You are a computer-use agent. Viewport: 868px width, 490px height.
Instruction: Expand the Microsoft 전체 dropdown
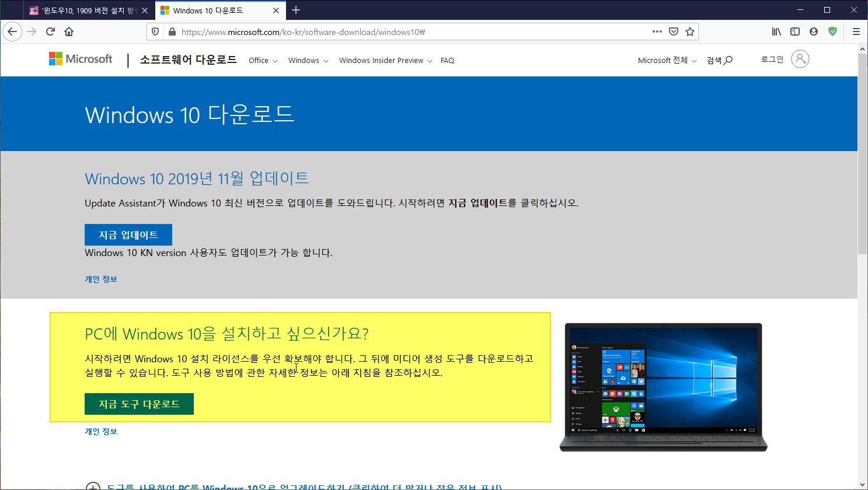click(667, 61)
